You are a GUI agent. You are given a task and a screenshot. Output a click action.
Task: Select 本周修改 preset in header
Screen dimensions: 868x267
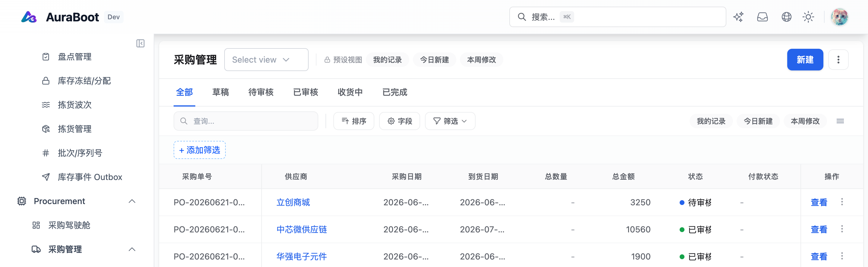[x=482, y=60]
